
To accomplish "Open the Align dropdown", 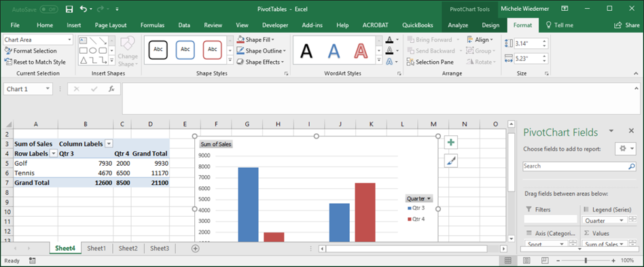I will pos(480,40).
